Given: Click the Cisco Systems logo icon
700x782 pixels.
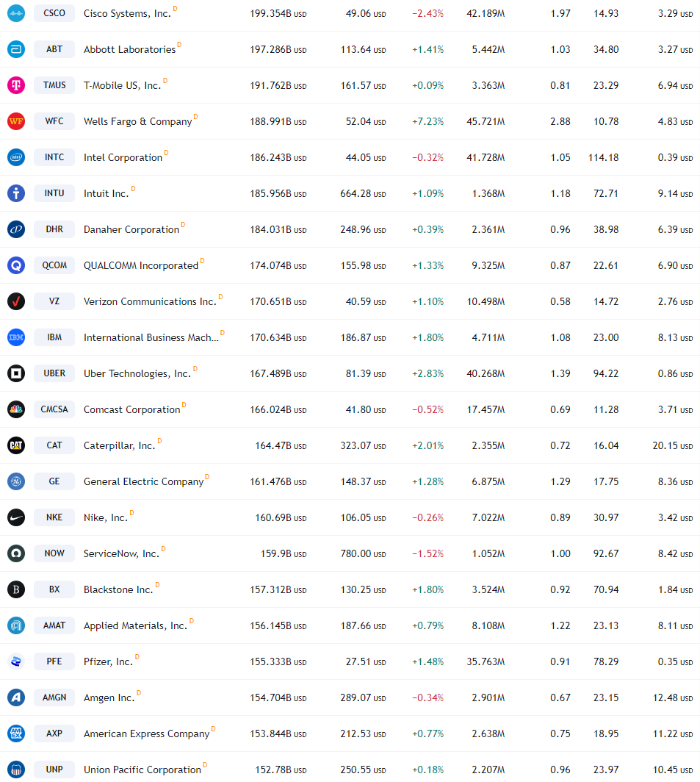Looking at the screenshot, I should pos(16,13).
